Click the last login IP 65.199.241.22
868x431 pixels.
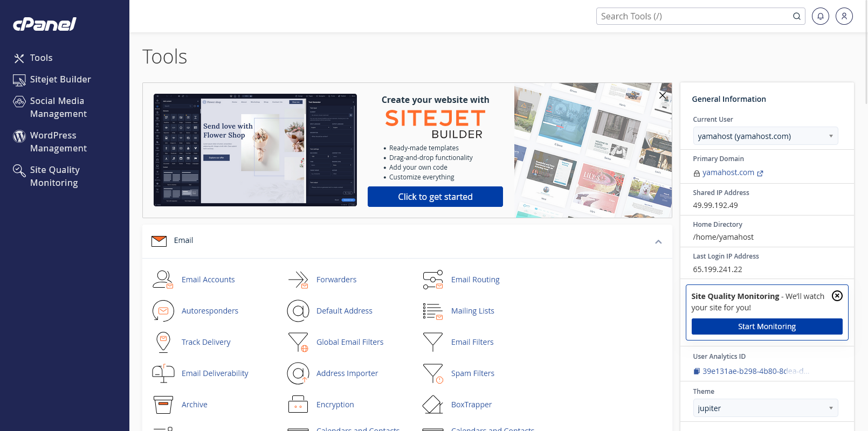point(718,269)
